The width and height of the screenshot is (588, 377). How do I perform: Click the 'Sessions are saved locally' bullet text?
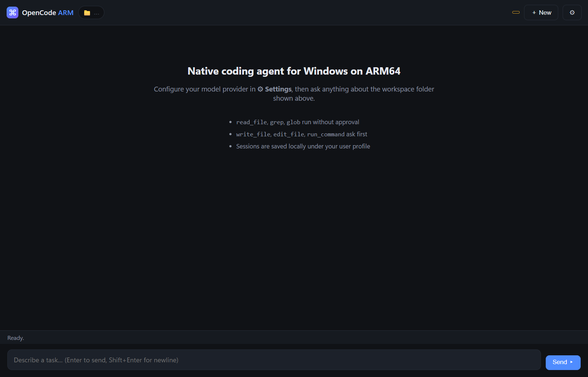click(x=303, y=146)
